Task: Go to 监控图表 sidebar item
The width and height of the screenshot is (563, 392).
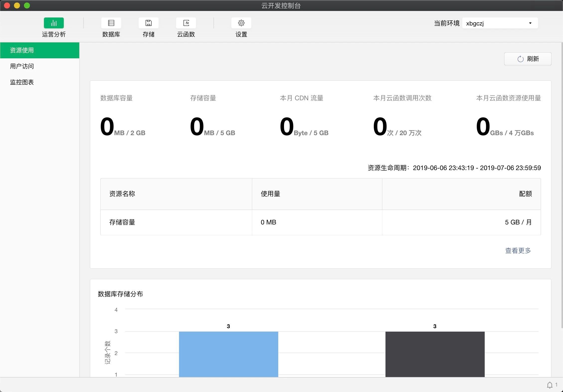Action: tap(22, 82)
